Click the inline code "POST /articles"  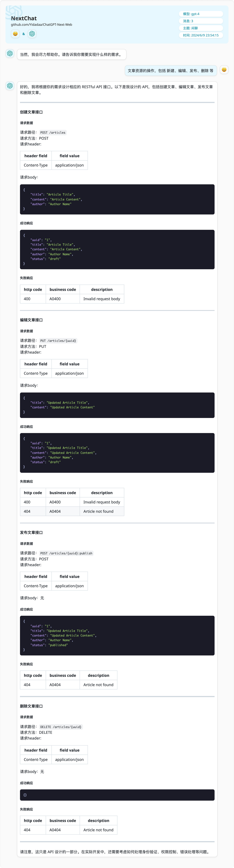pos(53,132)
